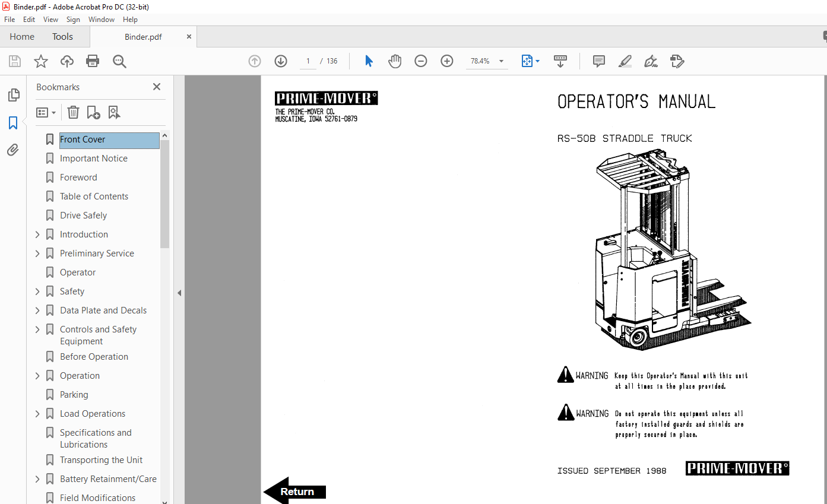Image resolution: width=827 pixels, height=504 pixels.
Task: Zoom in with the plus icon
Action: 447,61
